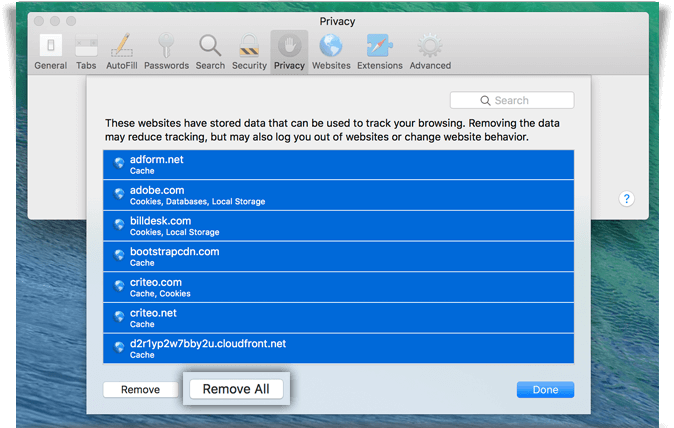Click the globe icon beside adobe.com

[119, 194]
